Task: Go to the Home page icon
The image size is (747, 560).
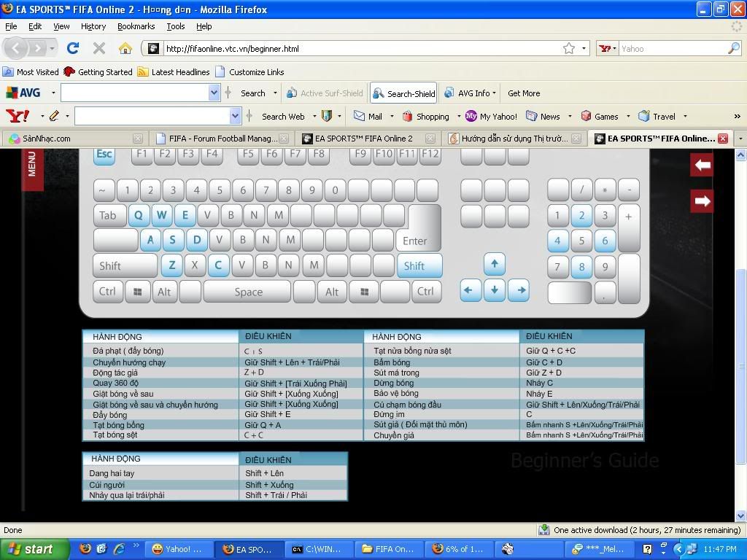Action: (125, 48)
